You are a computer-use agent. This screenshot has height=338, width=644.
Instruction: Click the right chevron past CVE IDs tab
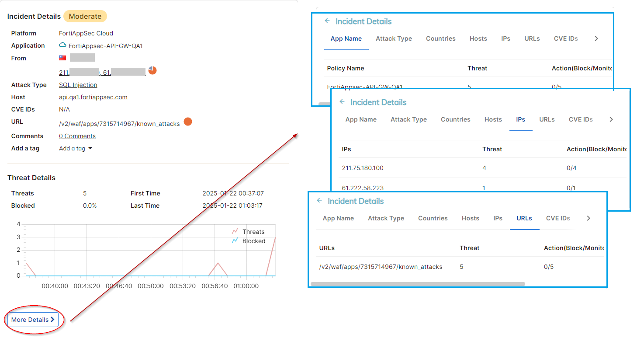click(x=596, y=38)
